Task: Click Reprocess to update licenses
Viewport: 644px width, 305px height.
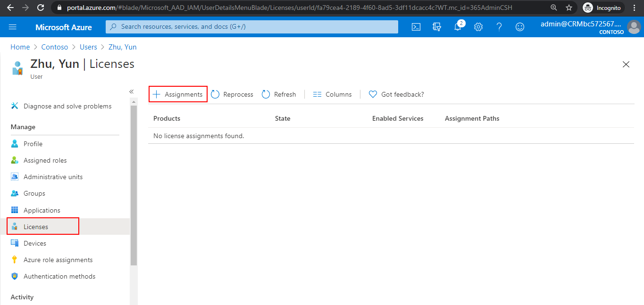Action: pyautogui.click(x=232, y=94)
